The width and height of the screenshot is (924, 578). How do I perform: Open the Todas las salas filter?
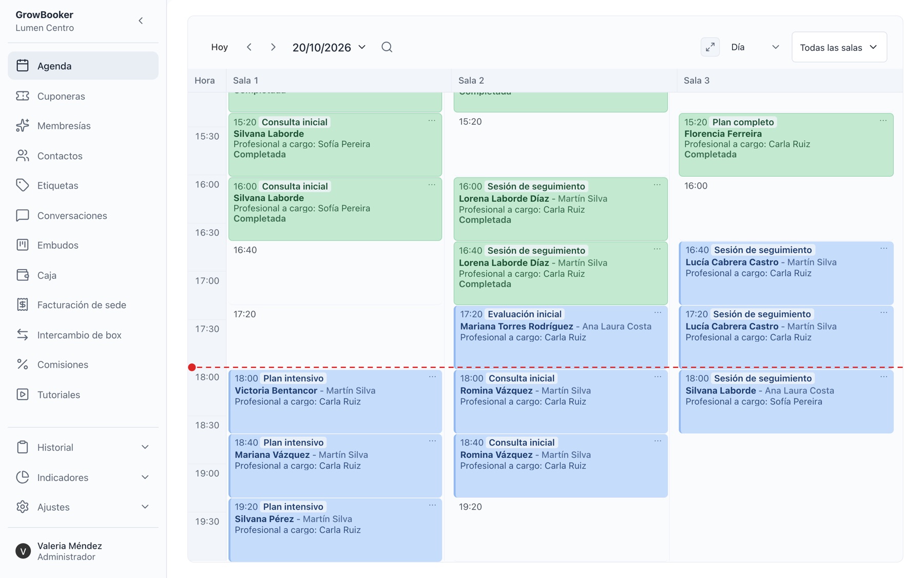point(839,47)
